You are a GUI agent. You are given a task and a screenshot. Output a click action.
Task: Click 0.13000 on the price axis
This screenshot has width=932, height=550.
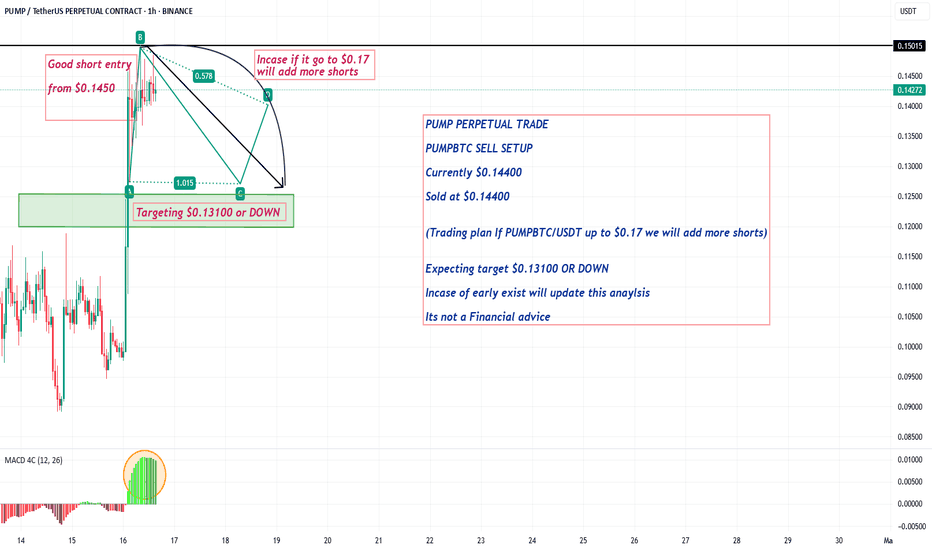[x=910, y=166]
